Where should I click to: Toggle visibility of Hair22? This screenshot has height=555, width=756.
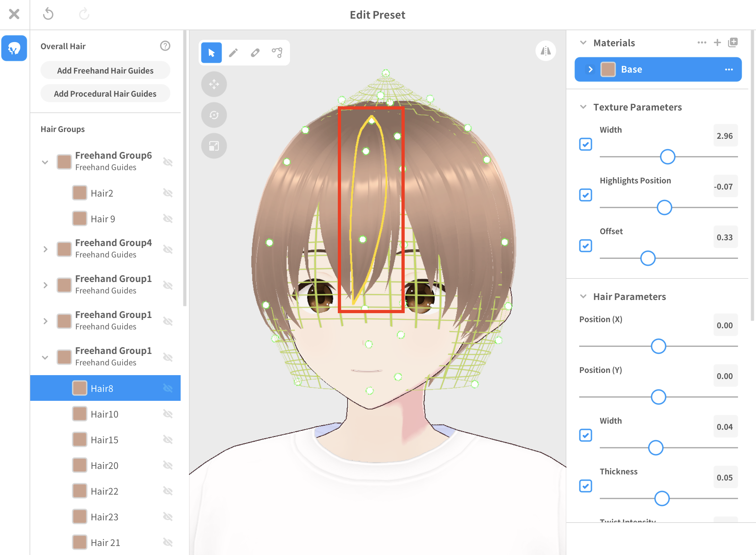(168, 491)
